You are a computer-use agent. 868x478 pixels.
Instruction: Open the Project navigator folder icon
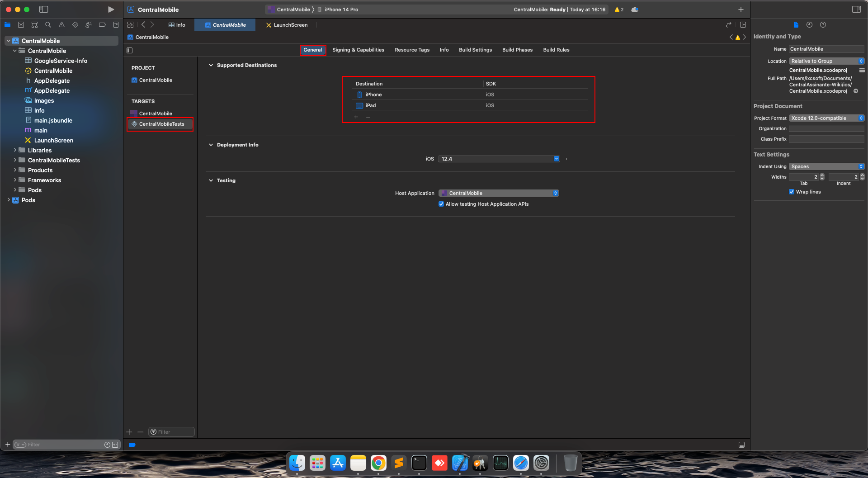click(x=7, y=25)
